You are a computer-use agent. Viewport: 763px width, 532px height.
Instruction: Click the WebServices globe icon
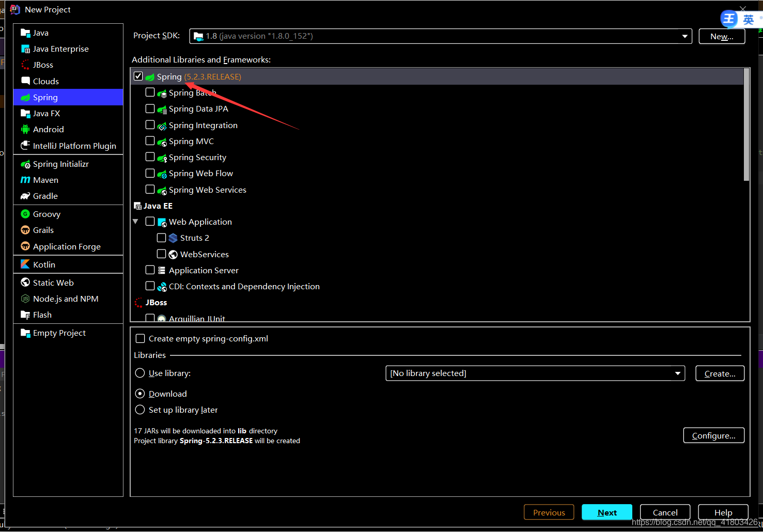[173, 255]
